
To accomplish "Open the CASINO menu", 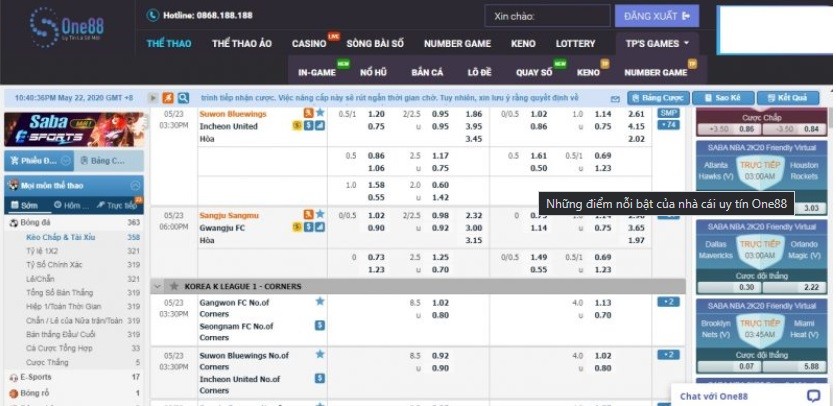I will [309, 44].
